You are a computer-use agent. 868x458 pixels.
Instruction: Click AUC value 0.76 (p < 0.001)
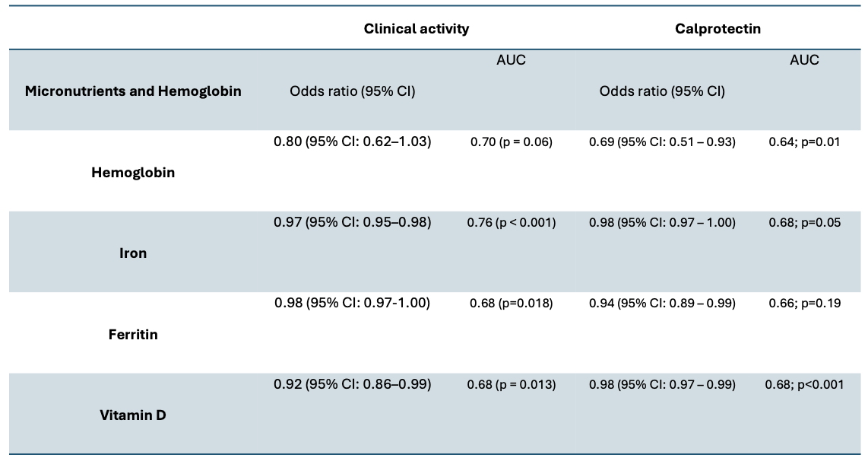pos(511,223)
